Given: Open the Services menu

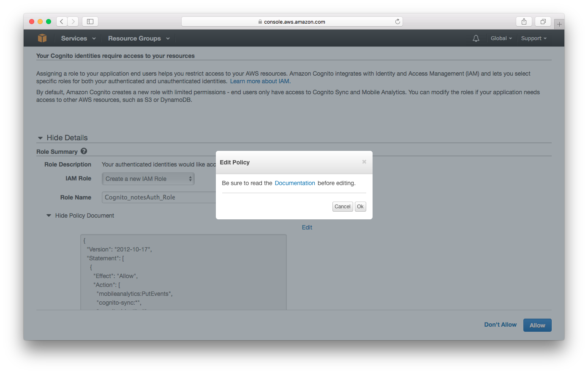Looking at the screenshot, I should pyautogui.click(x=78, y=38).
